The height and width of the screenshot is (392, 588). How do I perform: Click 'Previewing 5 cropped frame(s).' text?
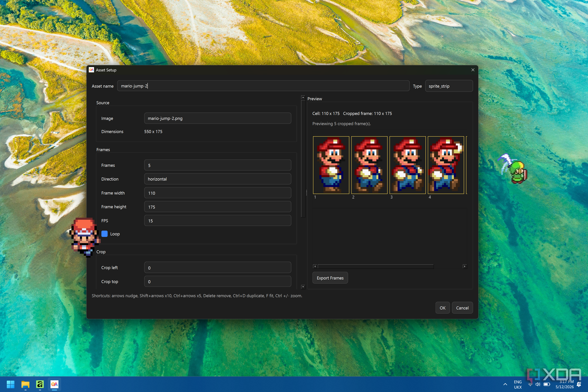pyautogui.click(x=341, y=124)
